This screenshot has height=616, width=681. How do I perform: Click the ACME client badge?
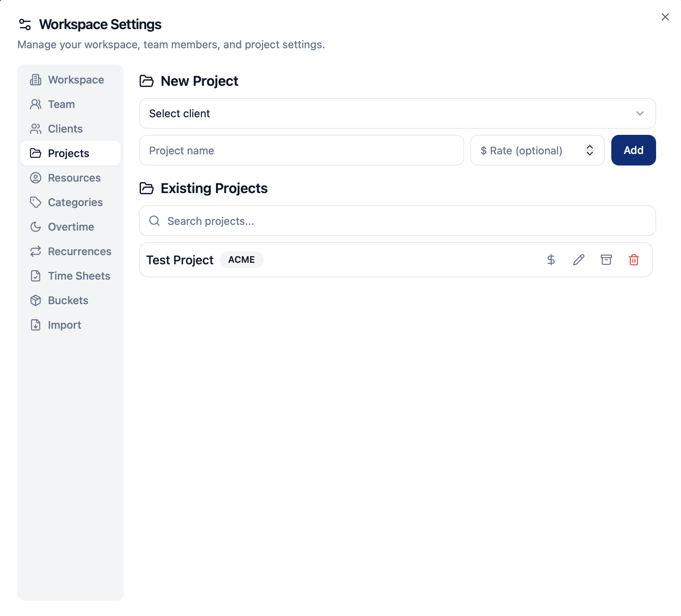(241, 260)
